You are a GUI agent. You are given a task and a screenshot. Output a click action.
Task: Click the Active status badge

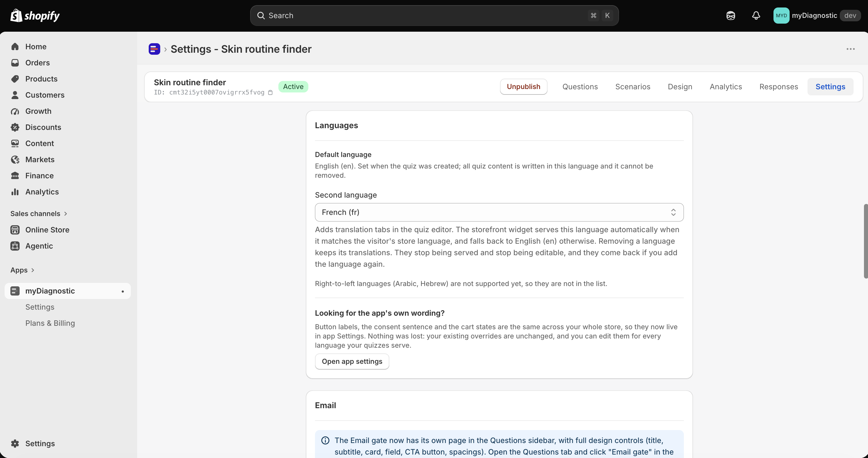point(293,86)
